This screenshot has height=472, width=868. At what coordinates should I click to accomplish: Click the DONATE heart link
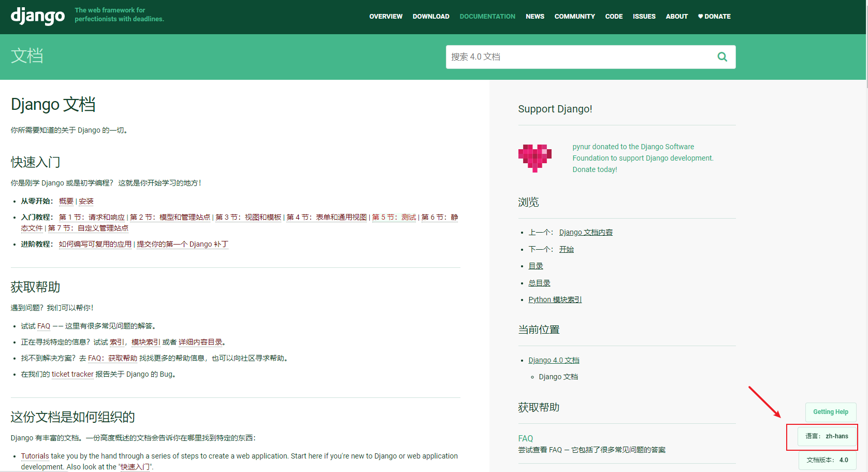pos(714,17)
